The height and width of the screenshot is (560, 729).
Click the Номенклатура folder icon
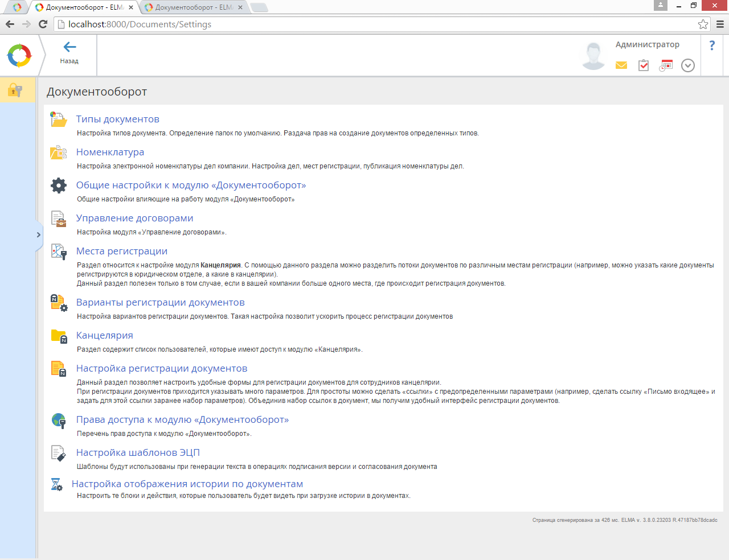59,153
